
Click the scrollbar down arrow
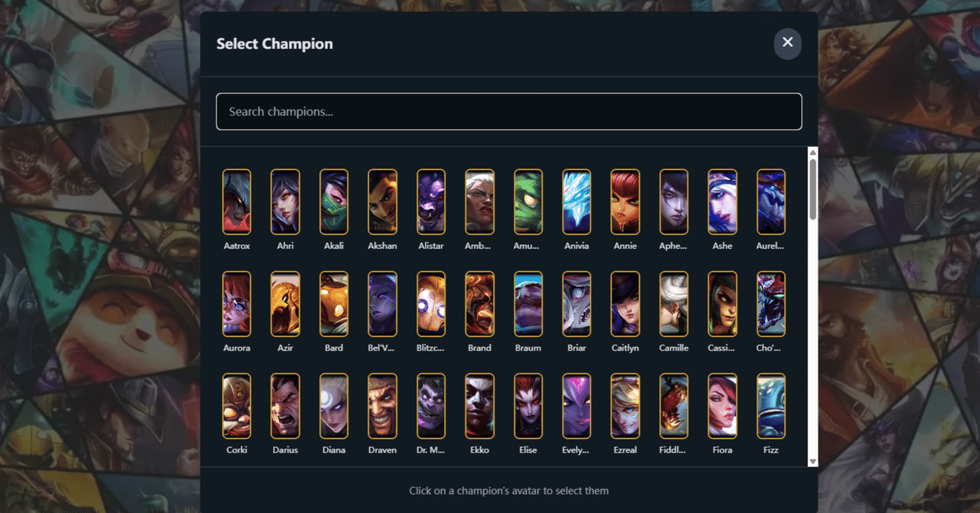(x=813, y=462)
